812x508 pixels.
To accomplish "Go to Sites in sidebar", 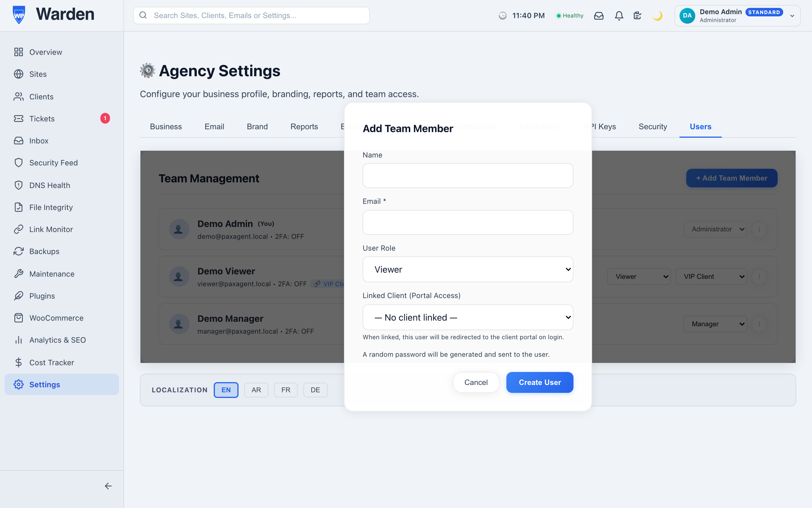I will pos(62,74).
